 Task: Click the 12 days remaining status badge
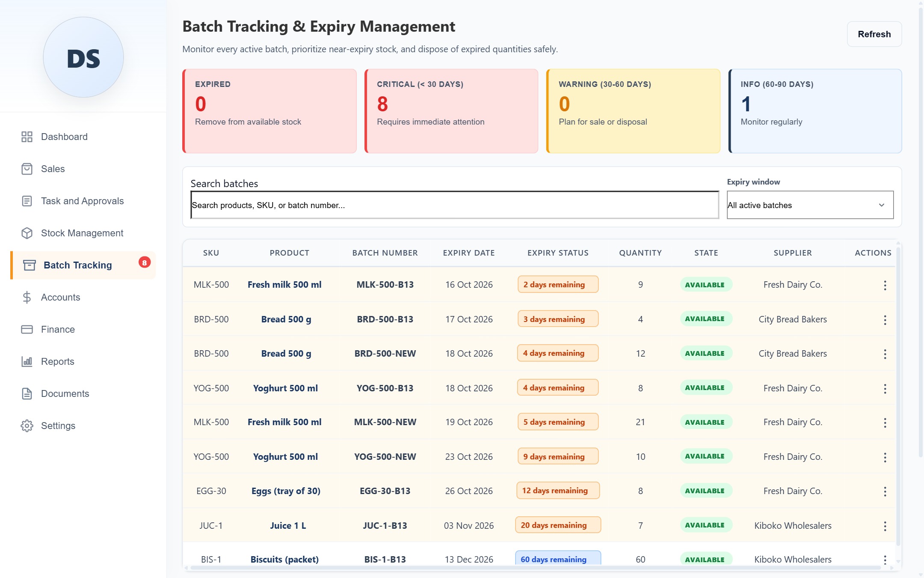[x=558, y=491]
